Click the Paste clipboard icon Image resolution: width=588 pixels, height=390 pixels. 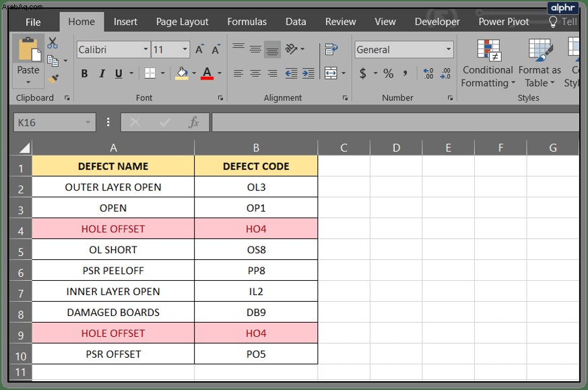coord(28,49)
